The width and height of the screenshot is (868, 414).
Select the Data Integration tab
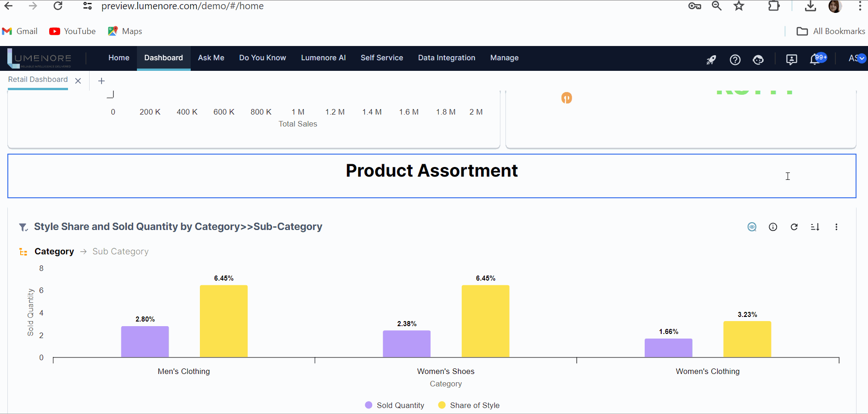click(x=446, y=58)
